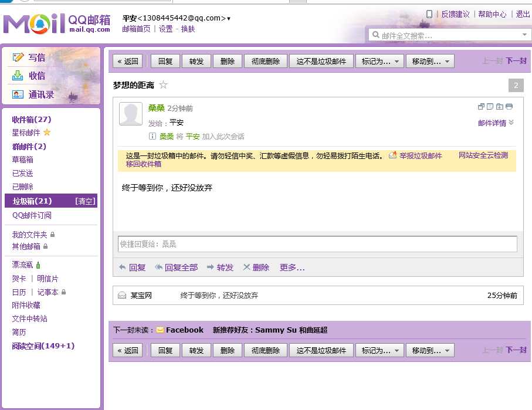
Task: Open the compose mail pencil icon
Action: point(18,57)
